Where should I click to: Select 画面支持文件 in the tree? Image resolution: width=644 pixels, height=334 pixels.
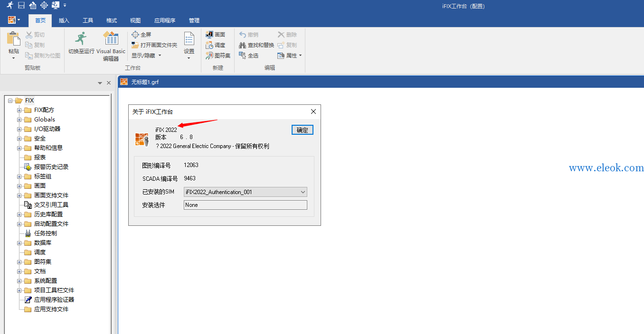(x=51, y=195)
